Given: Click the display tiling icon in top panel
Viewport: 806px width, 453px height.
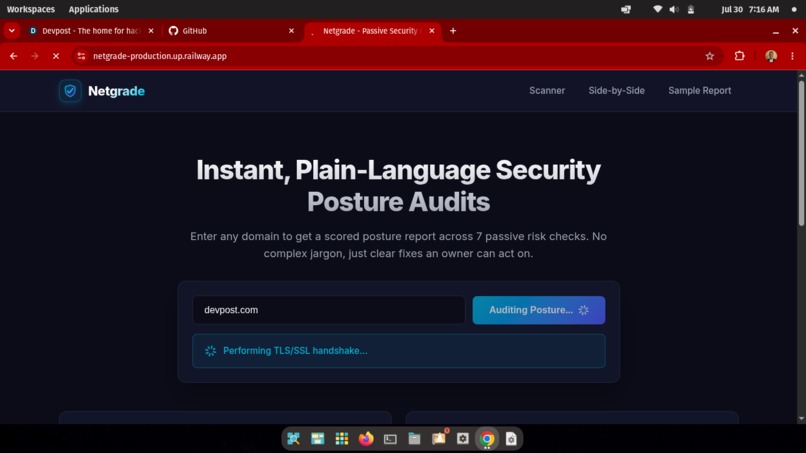Looking at the screenshot, I should point(626,9).
